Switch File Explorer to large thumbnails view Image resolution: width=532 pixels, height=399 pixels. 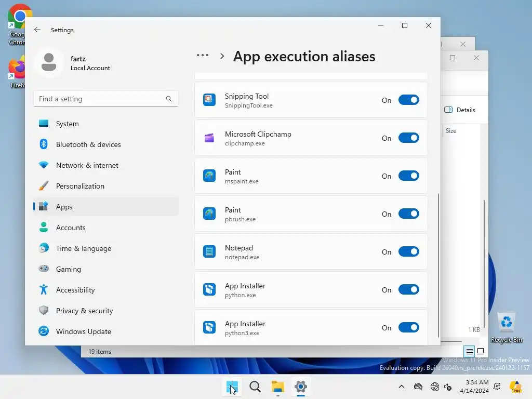click(481, 351)
